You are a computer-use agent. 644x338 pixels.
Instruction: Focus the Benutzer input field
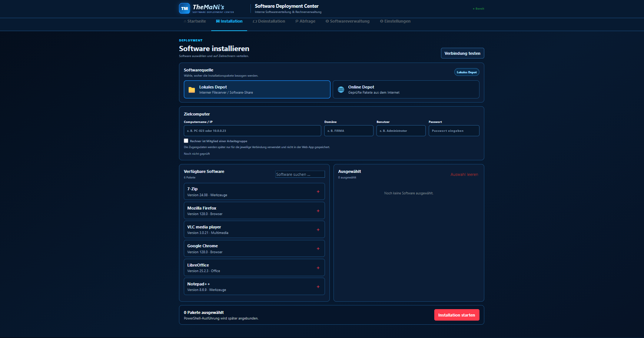401,131
